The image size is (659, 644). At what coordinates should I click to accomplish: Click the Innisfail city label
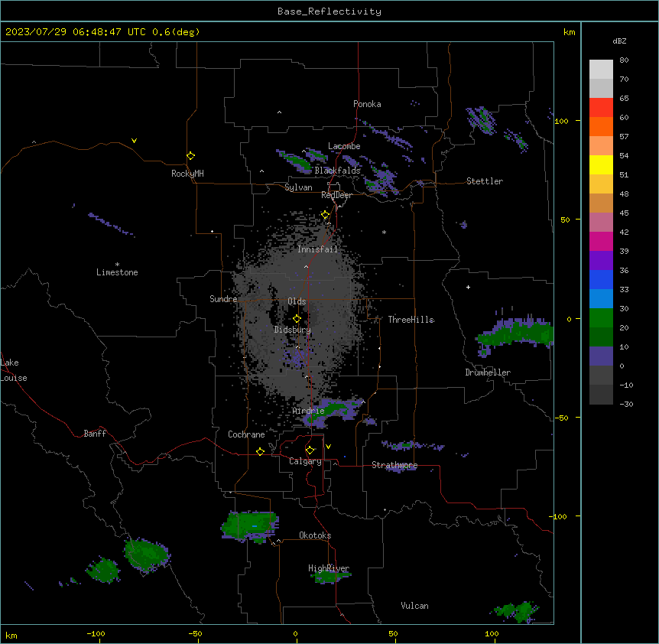point(317,249)
